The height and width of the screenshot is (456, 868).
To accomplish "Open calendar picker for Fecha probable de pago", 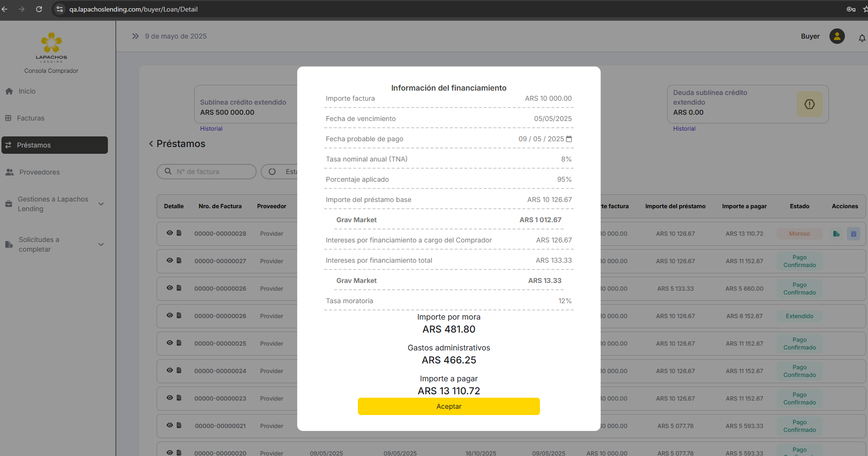I will [x=569, y=139].
